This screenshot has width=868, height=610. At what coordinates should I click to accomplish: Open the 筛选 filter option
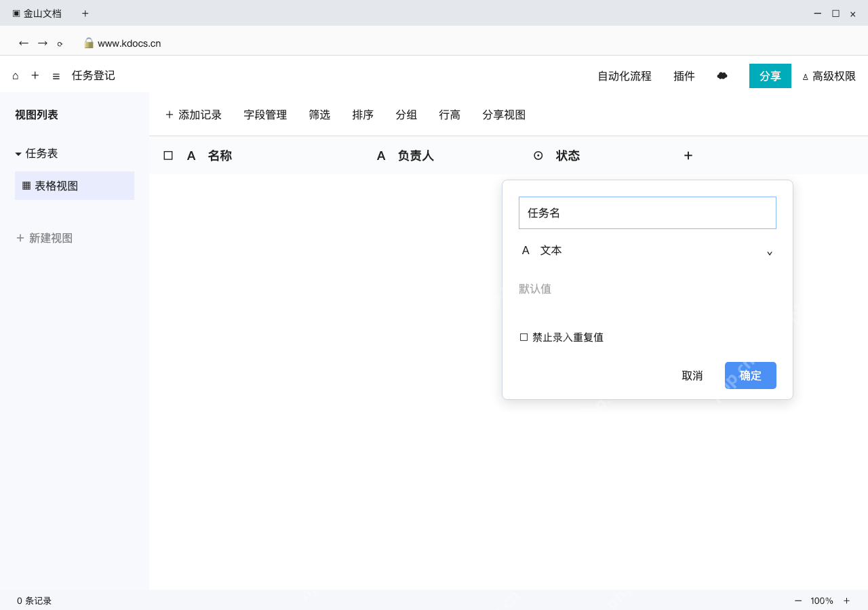pyautogui.click(x=319, y=115)
